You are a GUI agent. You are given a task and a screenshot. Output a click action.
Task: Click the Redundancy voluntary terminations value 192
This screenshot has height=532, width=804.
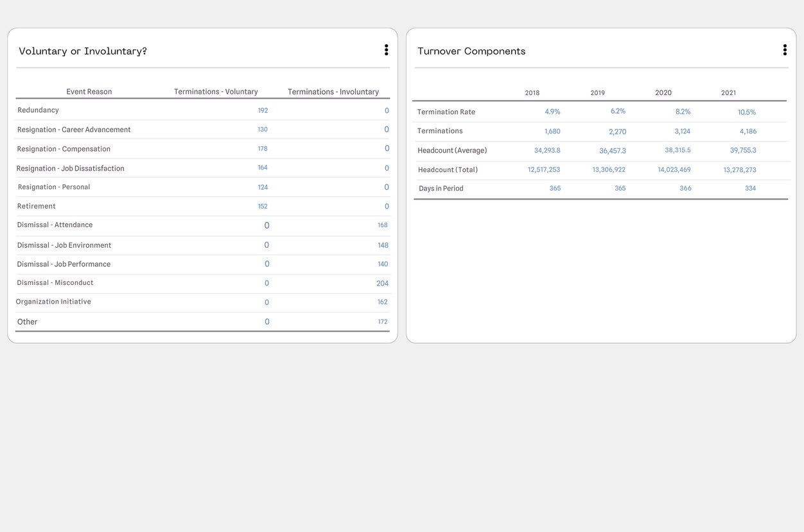pos(263,110)
